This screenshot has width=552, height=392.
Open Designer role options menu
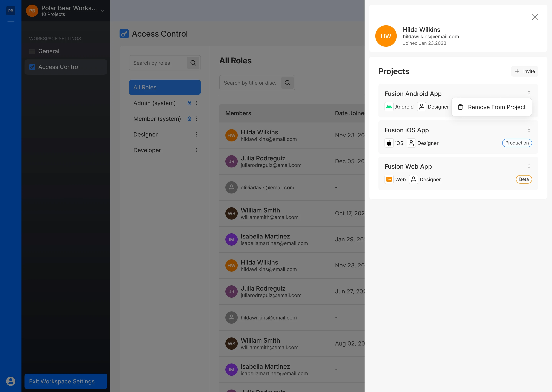pos(196,134)
